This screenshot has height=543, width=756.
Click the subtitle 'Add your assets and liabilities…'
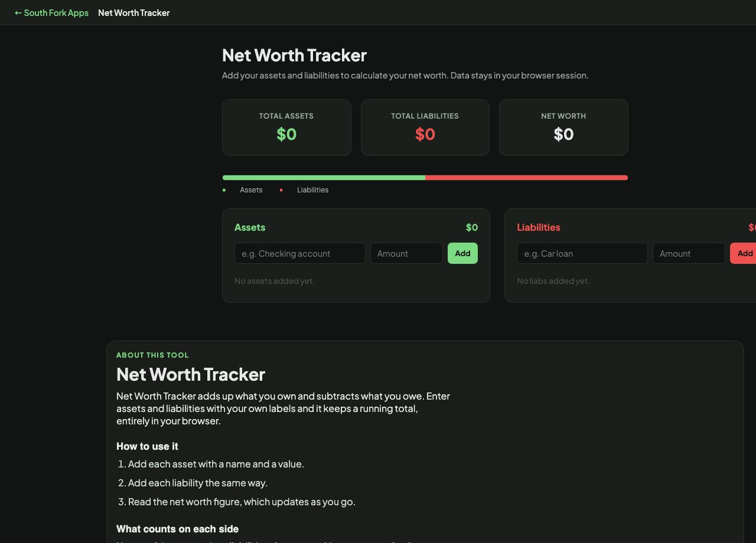pyautogui.click(x=405, y=75)
